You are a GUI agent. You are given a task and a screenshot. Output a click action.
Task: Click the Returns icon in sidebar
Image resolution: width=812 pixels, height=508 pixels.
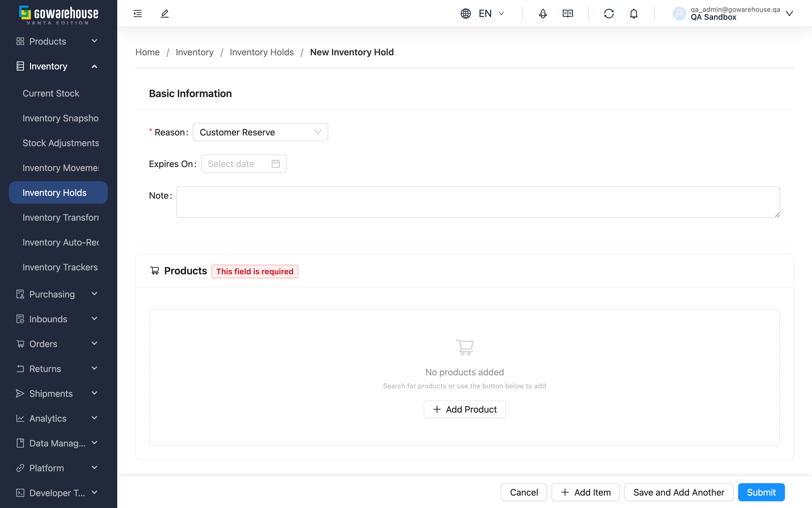pyautogui.click(x=21, y=369)
